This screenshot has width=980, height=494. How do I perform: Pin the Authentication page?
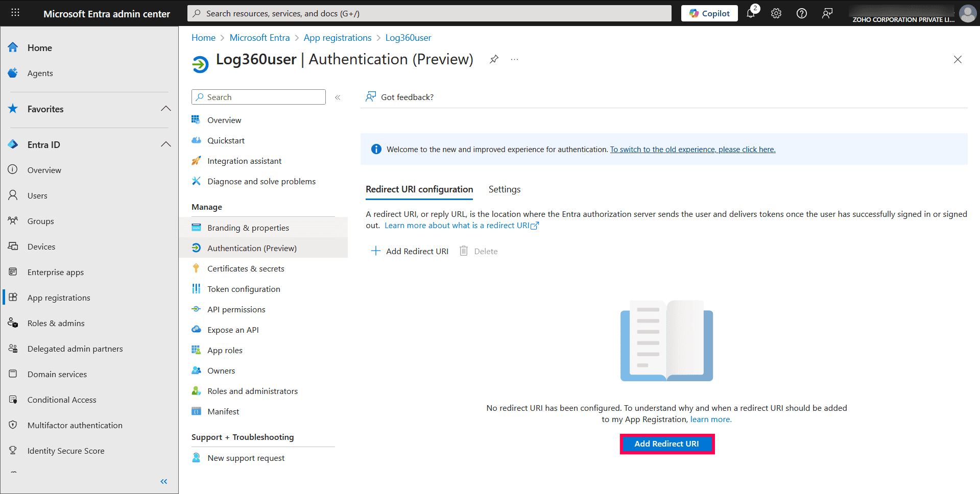(x=493, y=59)
